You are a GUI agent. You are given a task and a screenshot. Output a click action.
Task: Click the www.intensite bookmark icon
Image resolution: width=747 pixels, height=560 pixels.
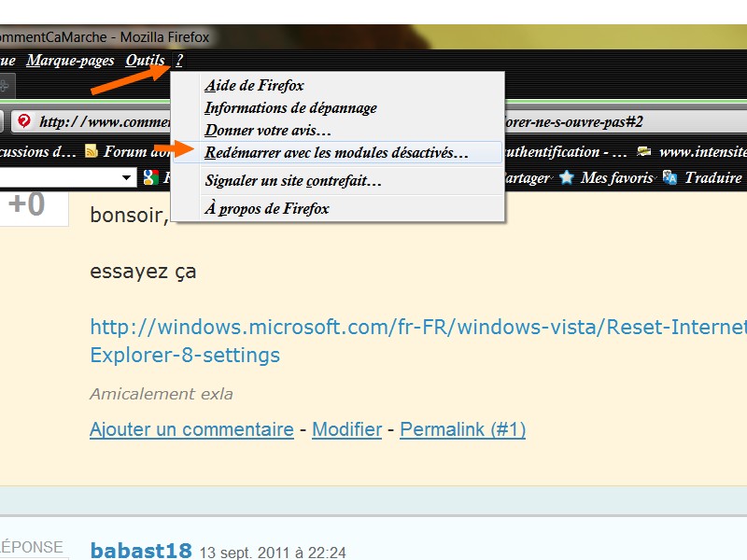tap(643, 151)
